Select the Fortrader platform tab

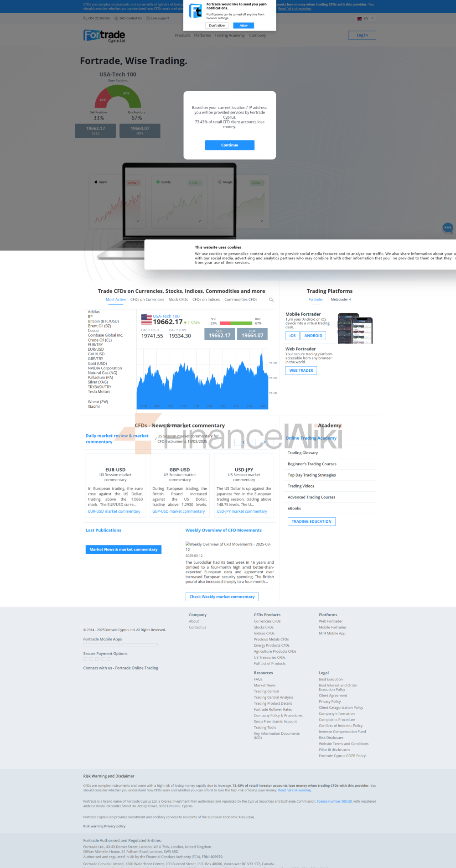[316, 300]
